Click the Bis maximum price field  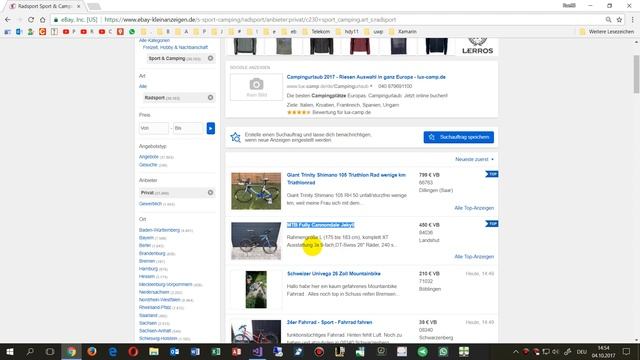tap(187, 128)
